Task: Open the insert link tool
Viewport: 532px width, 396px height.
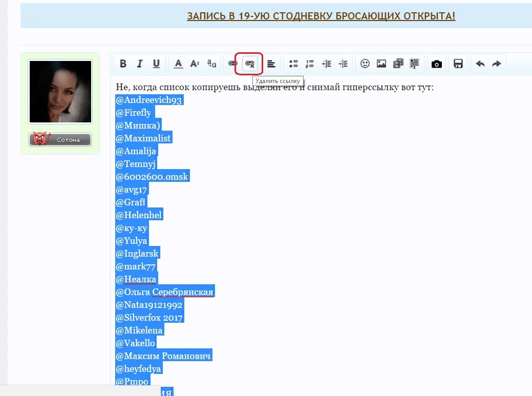Action: point(231,63)
